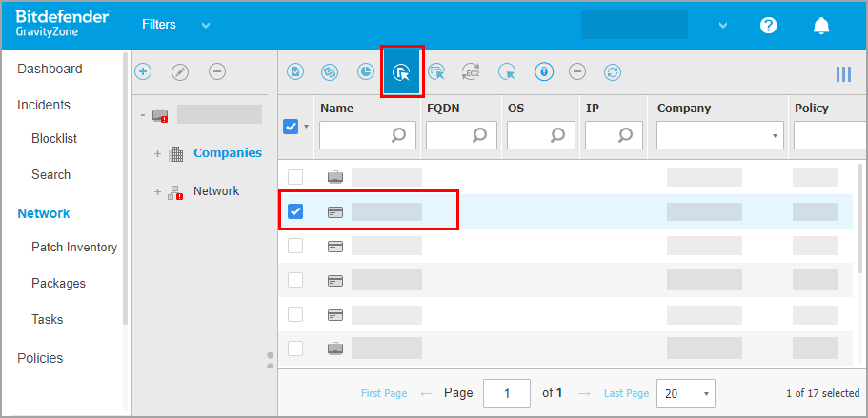
Task: Open the Company filter dropdown
Action: pyautogui.click(x=718, y=136)
